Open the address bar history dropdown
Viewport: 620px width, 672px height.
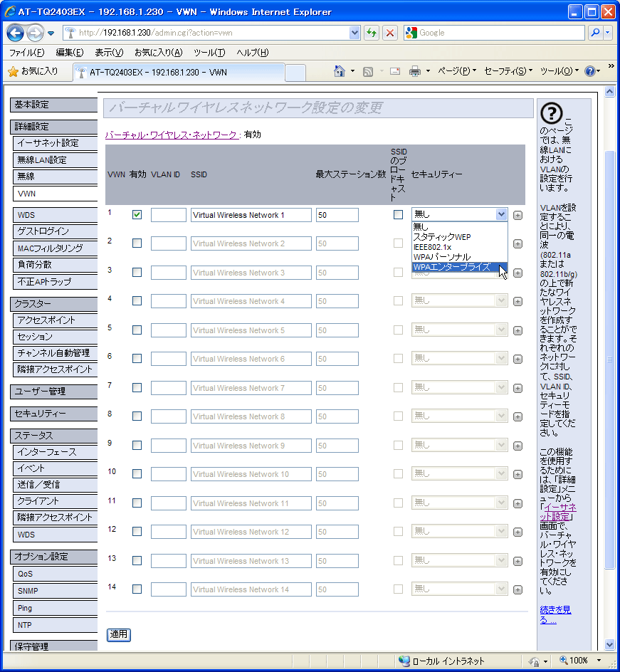click(x=354, y=33)
